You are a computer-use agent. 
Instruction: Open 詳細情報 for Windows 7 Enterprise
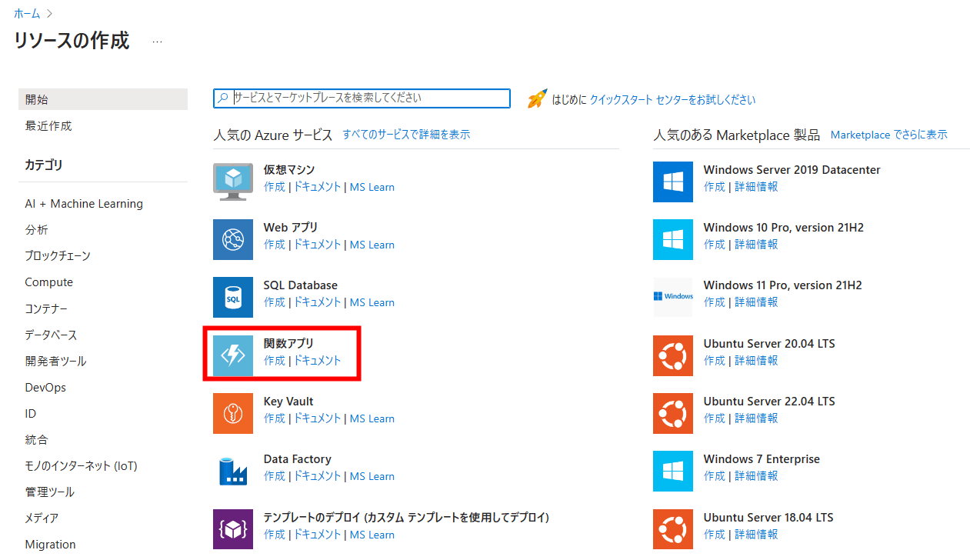tap(756, 476)
